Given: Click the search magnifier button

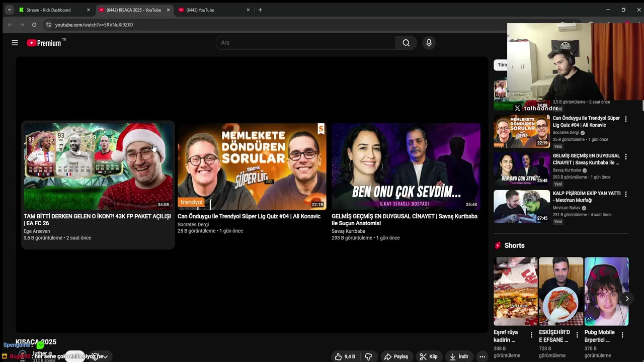Looking at the screenshot, I should pyautogui.click(x=406, y=43).
